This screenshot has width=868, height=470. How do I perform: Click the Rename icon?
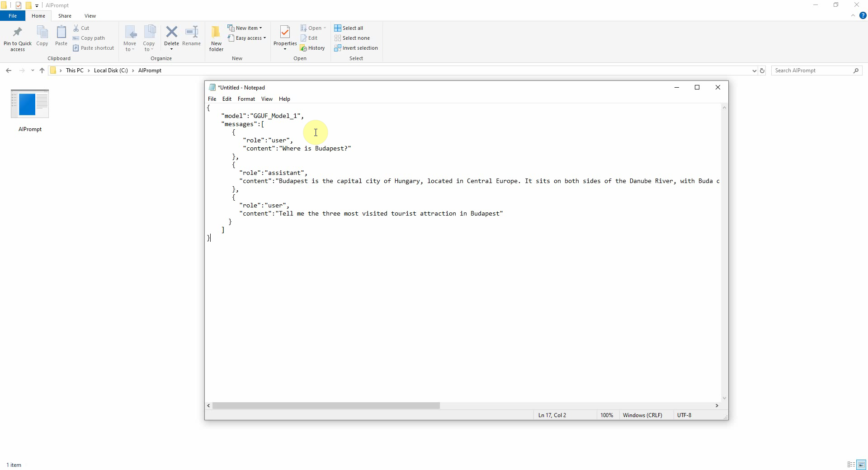[192, 32]
